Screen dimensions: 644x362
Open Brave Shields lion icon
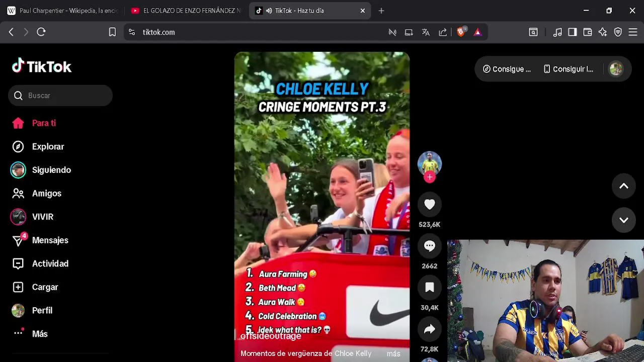(x=460, y=32)
